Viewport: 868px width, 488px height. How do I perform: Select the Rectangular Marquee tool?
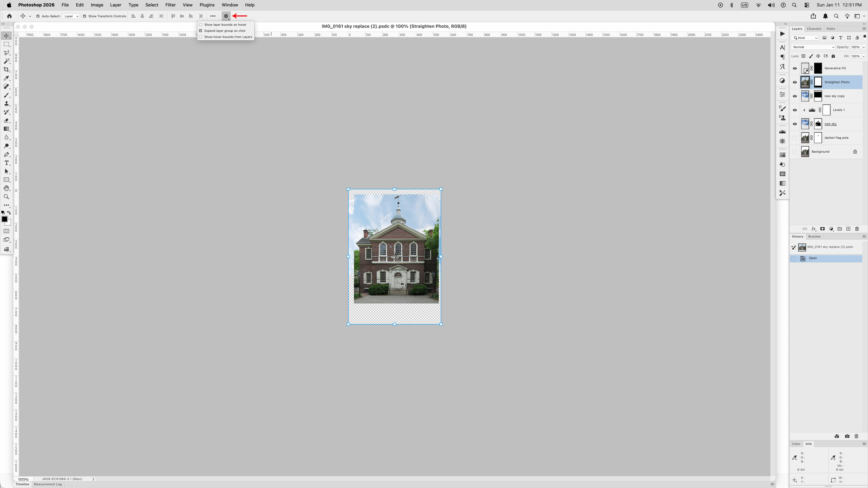(6, 44)
